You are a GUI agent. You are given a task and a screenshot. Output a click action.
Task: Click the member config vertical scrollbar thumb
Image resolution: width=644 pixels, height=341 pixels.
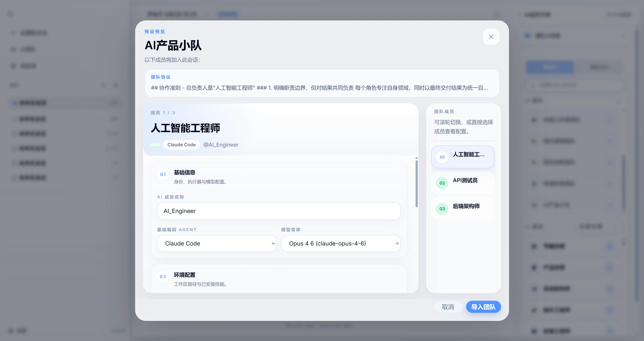point(416,184)
